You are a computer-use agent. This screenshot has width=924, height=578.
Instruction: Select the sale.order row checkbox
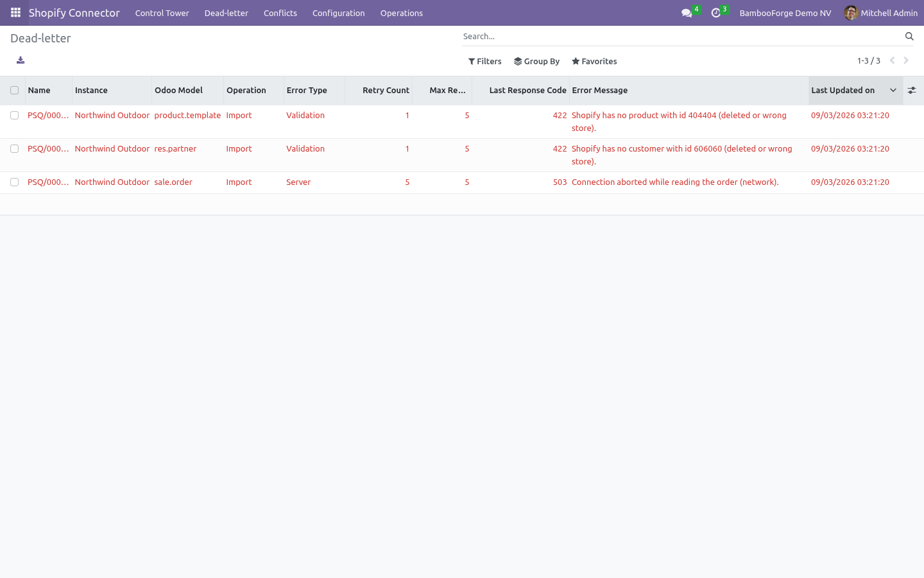(x=14, y=182)
